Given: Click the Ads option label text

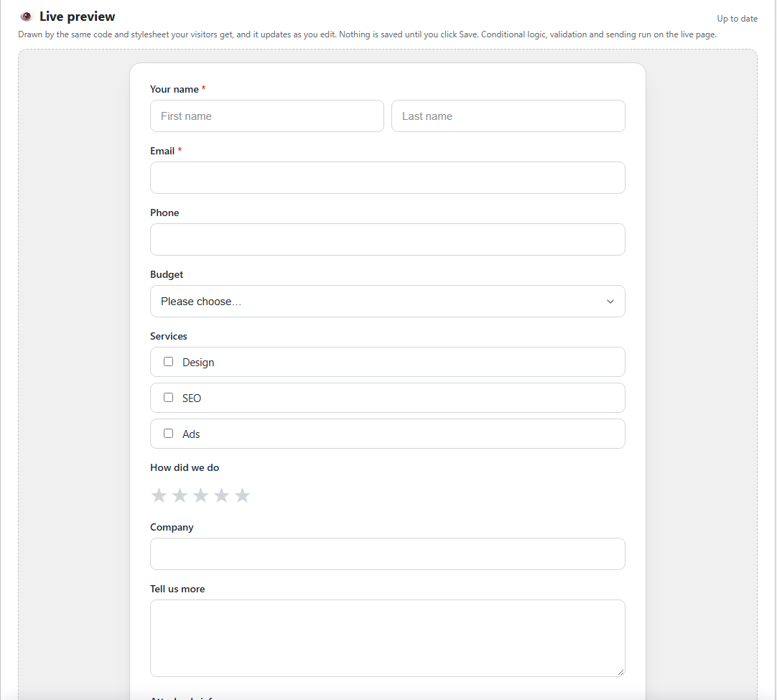Looking at the screenshot, I should [191, 434].
